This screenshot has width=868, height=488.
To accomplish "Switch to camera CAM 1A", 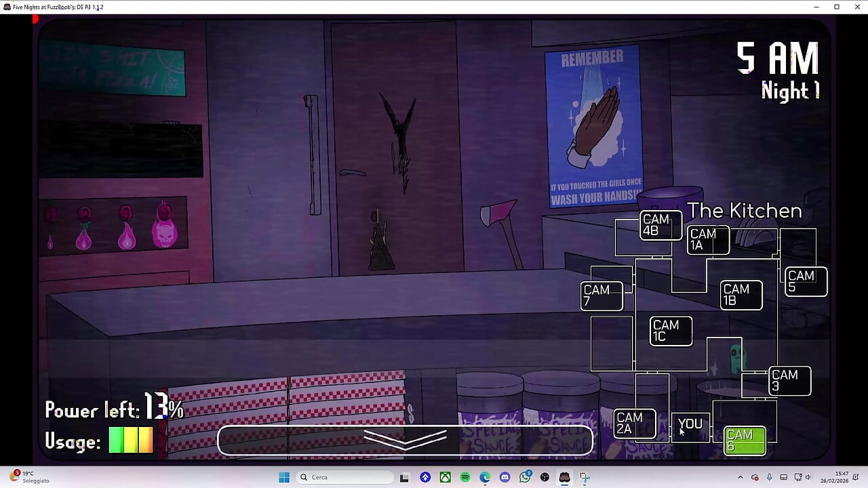I will click(x=708, y=240).
